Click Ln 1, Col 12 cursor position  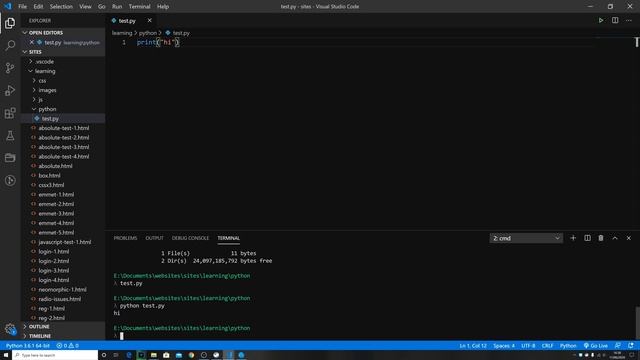[473, 346]
